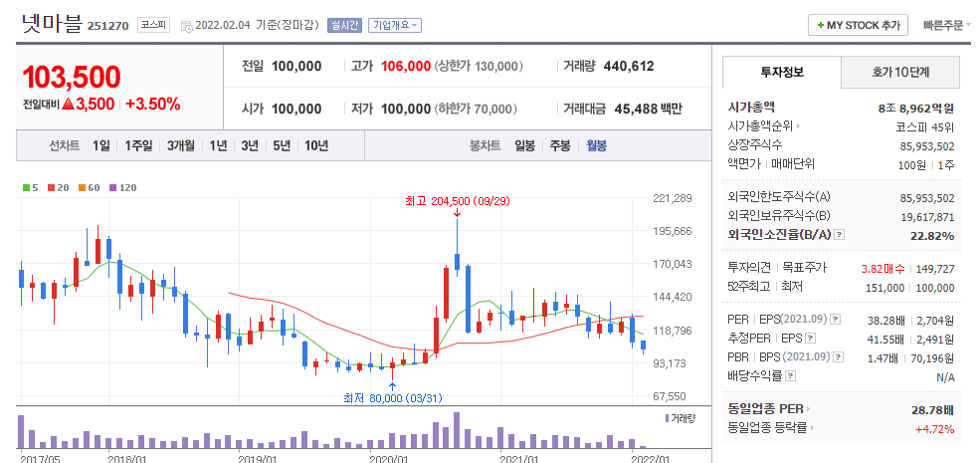This screenshot has width=980, height=463.
Task: Click the 2020/01 x-axis label
Action: click(389, 459)
